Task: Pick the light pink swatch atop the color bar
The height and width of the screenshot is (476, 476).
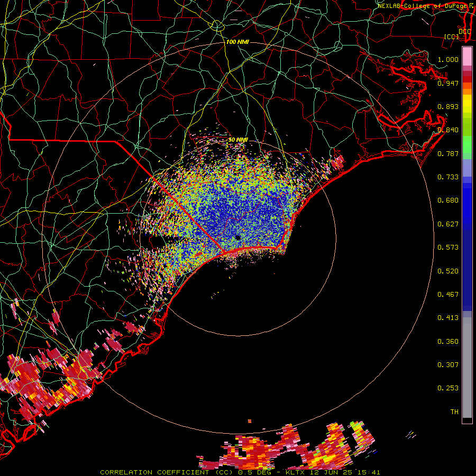Action: coord(467,57)
